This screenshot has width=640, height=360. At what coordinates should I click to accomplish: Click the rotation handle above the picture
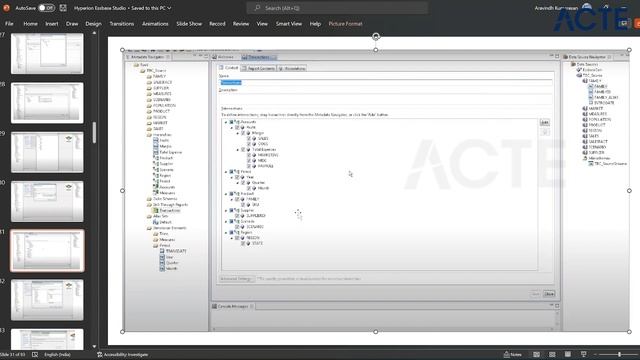click(x=376, y=36)
